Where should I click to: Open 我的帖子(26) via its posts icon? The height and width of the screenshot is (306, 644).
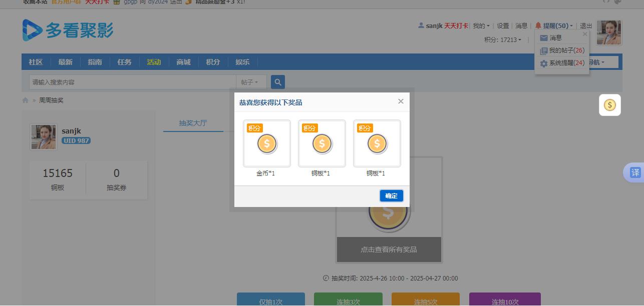[543, 50]
